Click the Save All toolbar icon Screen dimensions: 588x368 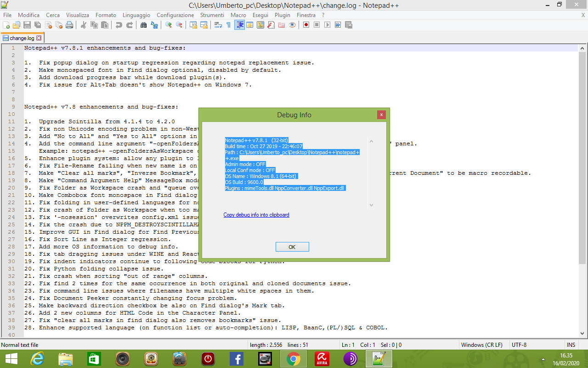click(x=38, y=25)
